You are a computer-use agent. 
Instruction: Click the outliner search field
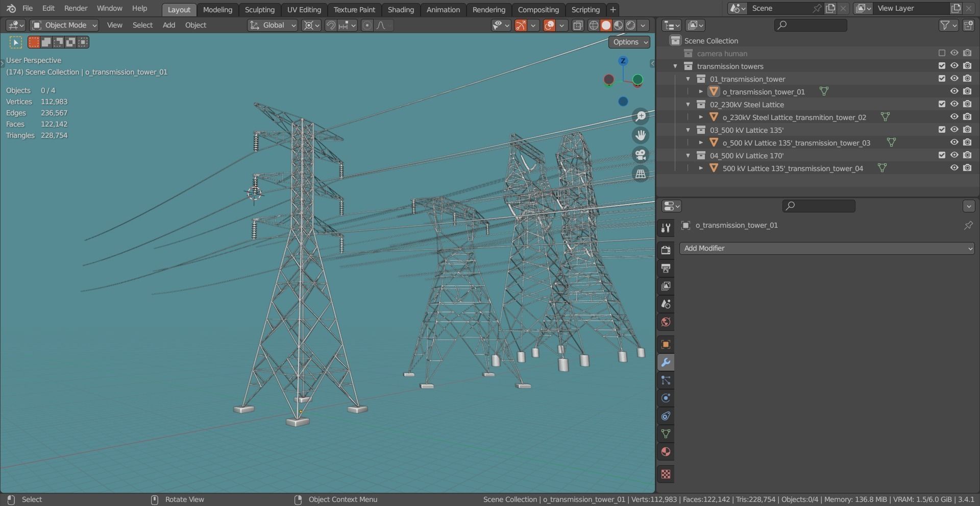pyautogui.click(x=811, y=25)
